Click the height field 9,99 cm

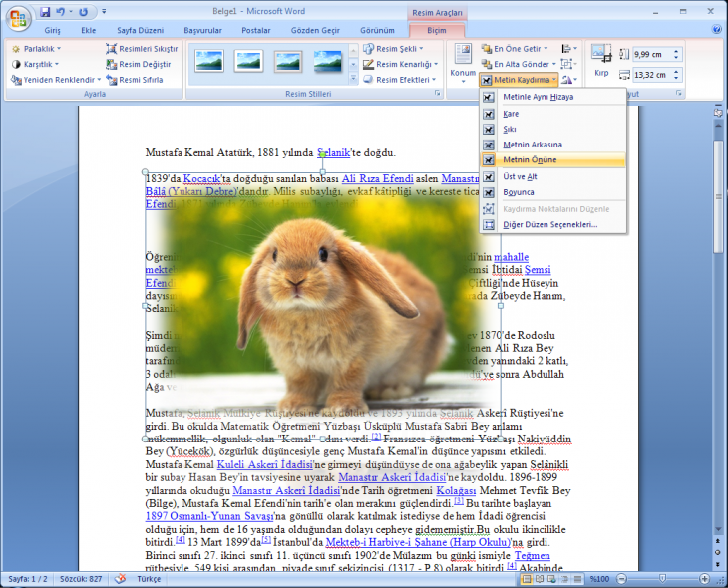point(652,54)
